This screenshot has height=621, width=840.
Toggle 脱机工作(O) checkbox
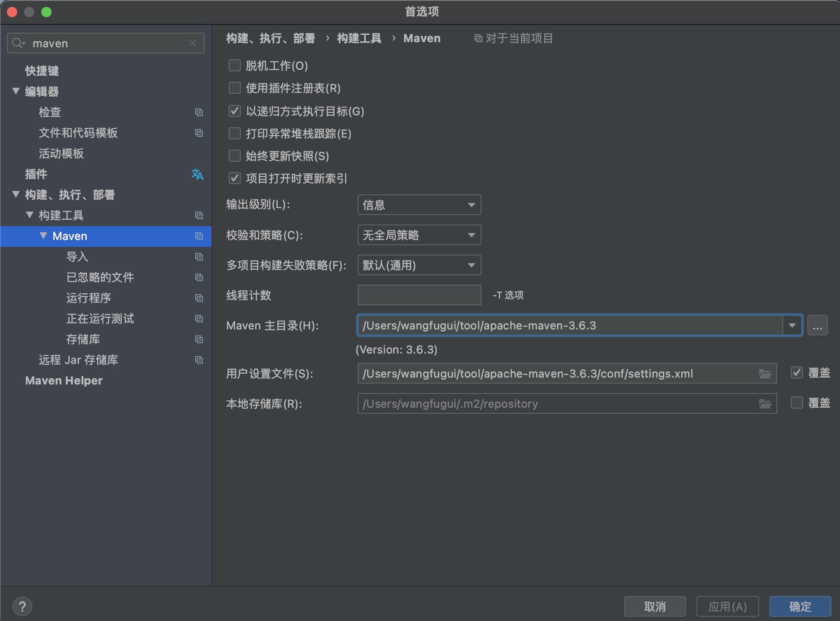click(x=234, y=65)
